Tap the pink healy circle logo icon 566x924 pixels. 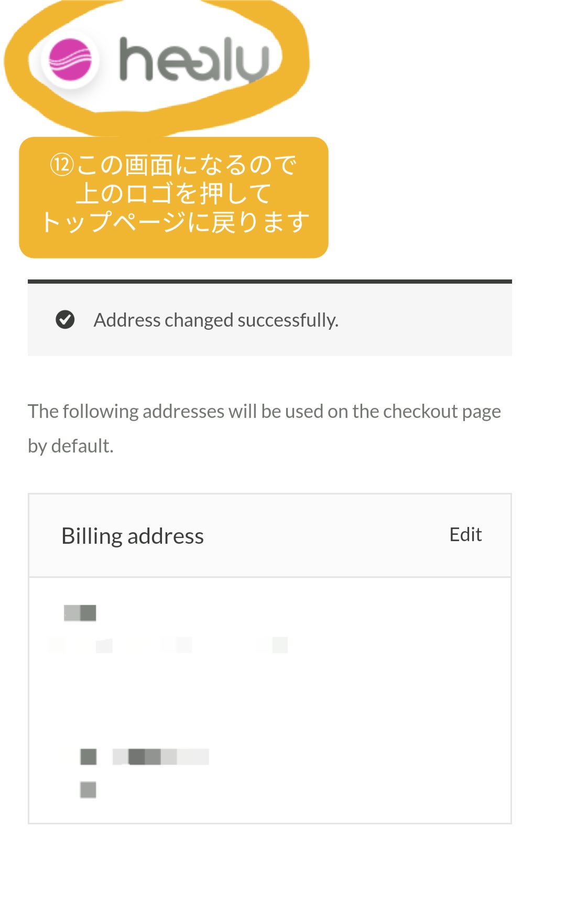70,60
